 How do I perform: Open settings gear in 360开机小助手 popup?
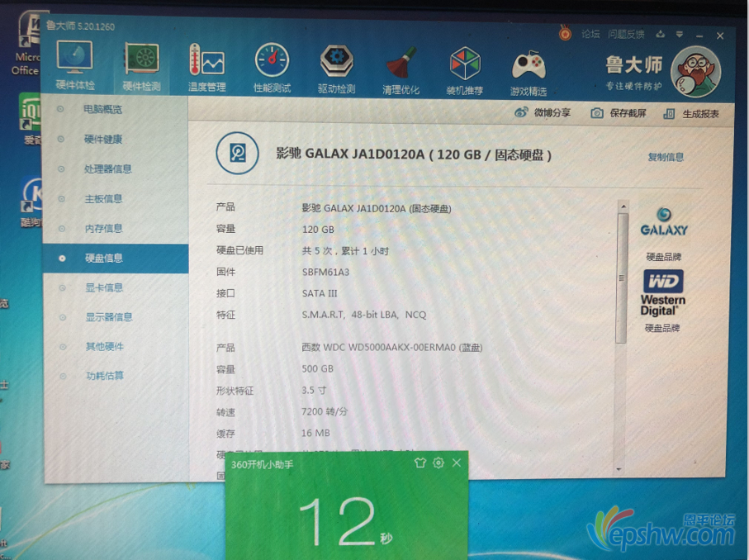tap(438, 463)
